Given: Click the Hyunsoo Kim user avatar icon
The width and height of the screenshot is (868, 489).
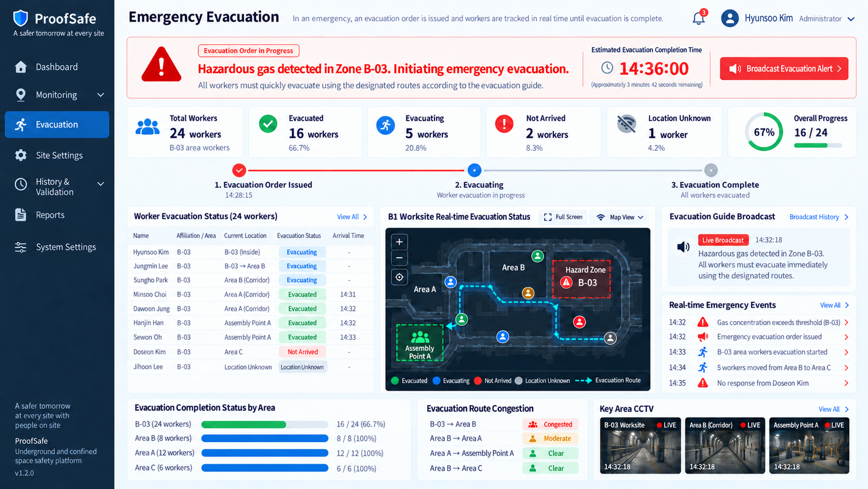Looking at the screenshot, I should point(730,18).
